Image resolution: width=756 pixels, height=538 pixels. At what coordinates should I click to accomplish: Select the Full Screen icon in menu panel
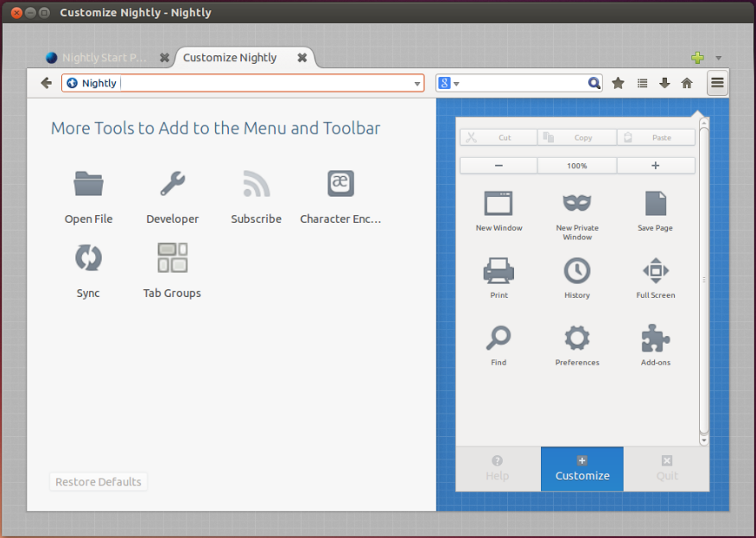pyautogui.click(x=656, y=271)
